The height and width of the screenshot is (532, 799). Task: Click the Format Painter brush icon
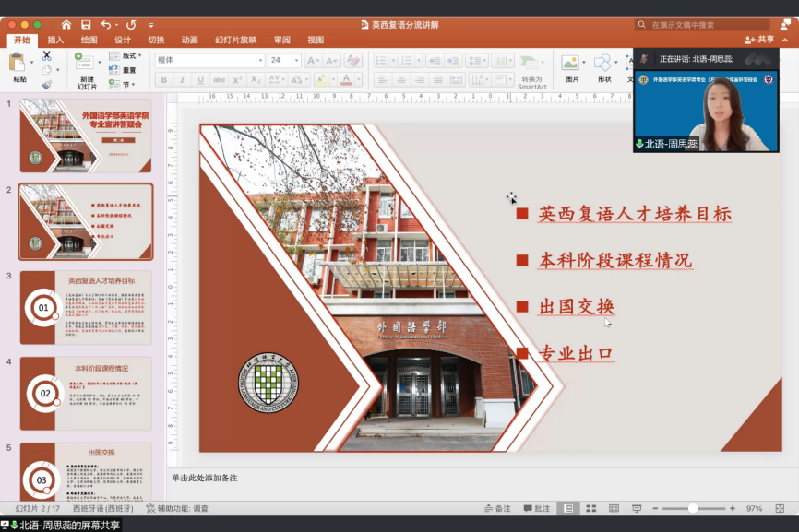click(46, 84)
